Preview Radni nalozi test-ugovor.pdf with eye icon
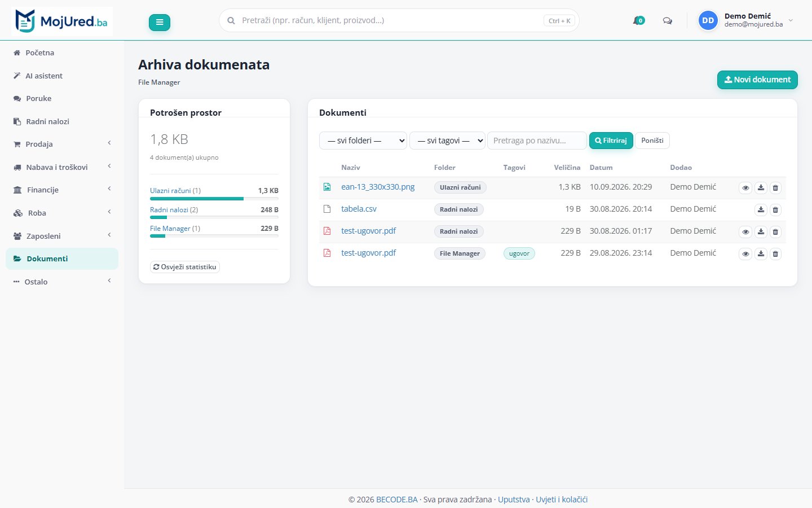This screenshot has width=812, height=508. [745, 232]
